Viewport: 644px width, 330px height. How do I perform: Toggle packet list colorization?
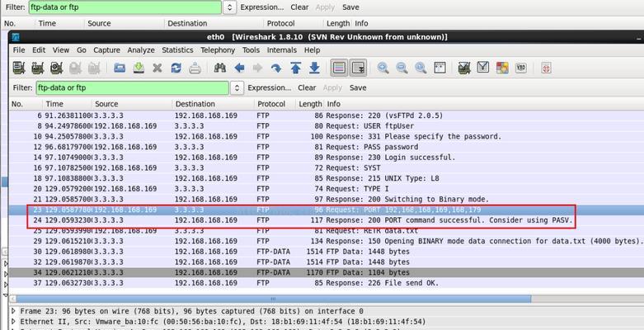pos(339,68)
